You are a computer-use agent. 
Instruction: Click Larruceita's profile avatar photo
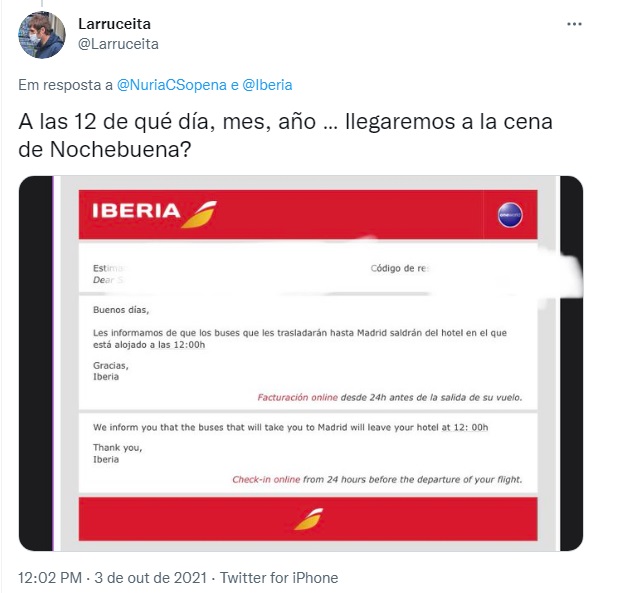click(x=42, y=35)
